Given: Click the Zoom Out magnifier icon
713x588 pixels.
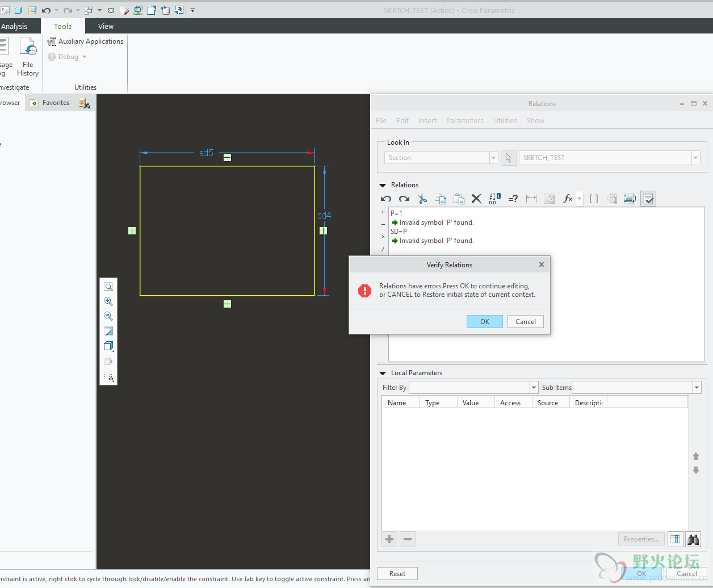Looking at the screenshot, I should coord(108,316).
